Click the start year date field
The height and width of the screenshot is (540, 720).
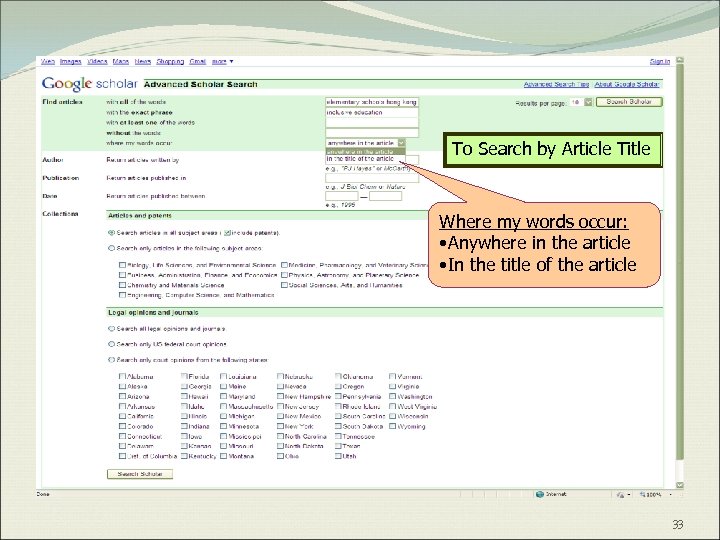click(x=342, y=196)
